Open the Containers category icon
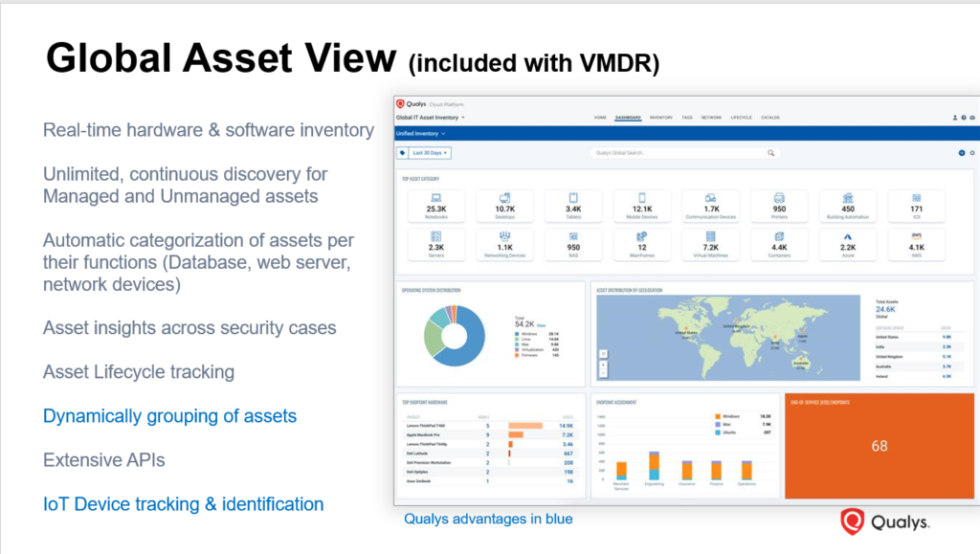 click(779, 236)
